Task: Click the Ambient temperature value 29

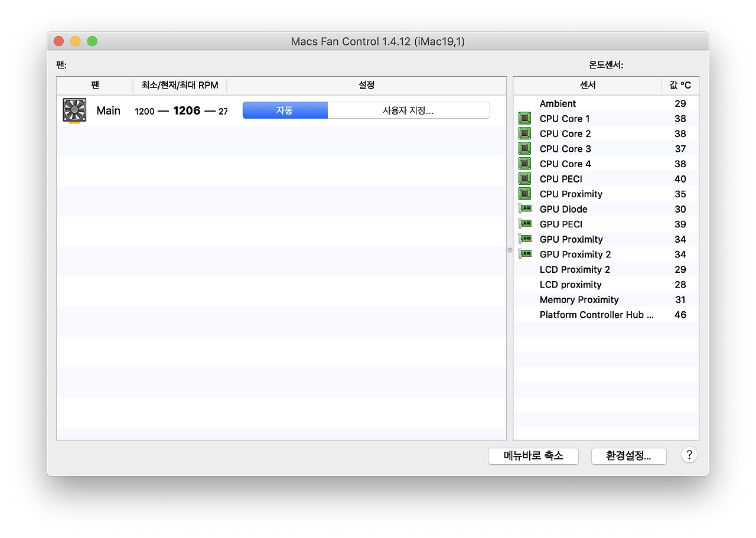Action: pos(680,103)
